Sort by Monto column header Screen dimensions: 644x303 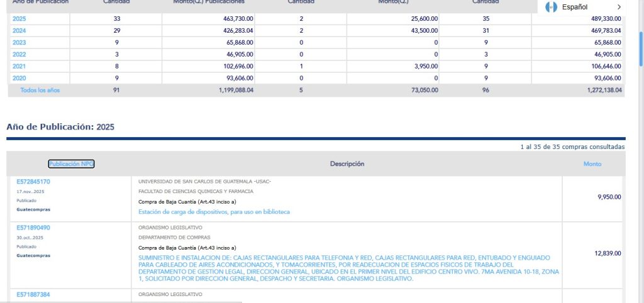[x=592, y=164]
